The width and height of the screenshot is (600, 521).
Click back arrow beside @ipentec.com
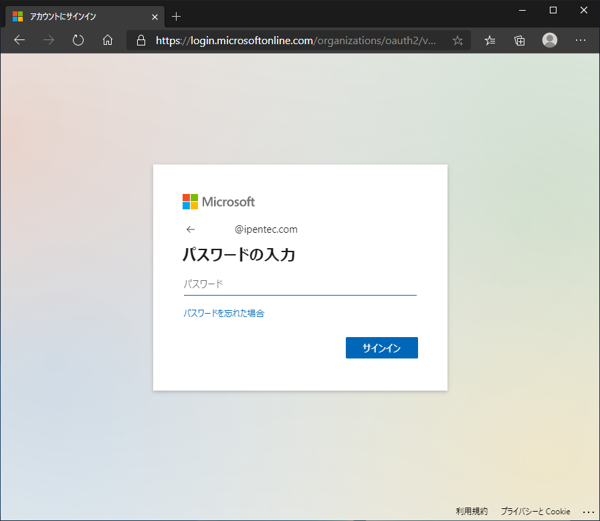point(191,229)
